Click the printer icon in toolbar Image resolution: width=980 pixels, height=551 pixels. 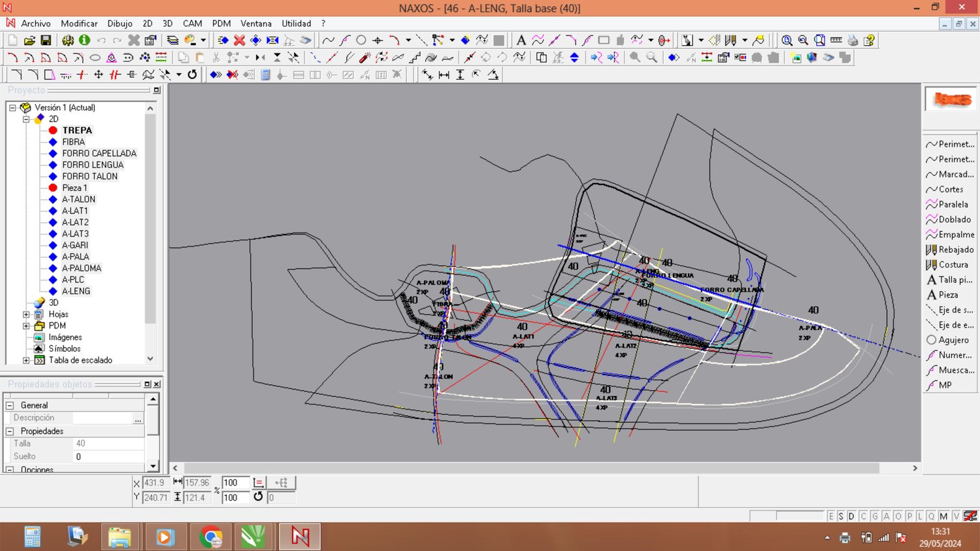(x=853, y=41)
